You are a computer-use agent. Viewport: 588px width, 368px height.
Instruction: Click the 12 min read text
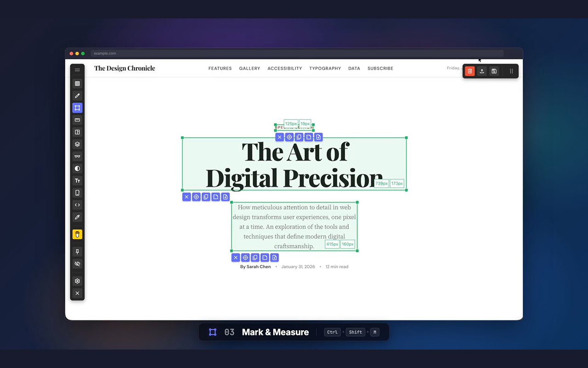point(337,267)
